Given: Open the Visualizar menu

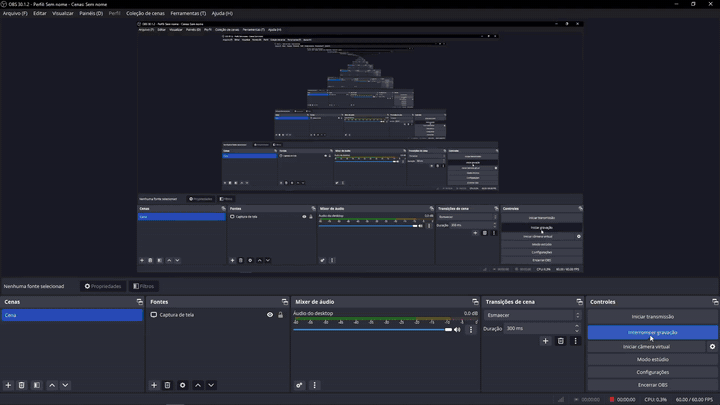Looking at the screenshot, I should pyautogui.click(x=63, y=13).
